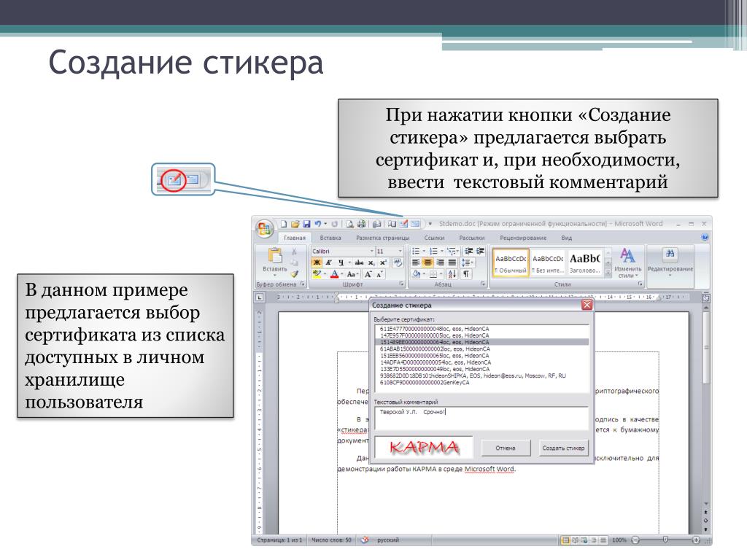Align text left
The image size is (747, 560).
tap(416, 262)
